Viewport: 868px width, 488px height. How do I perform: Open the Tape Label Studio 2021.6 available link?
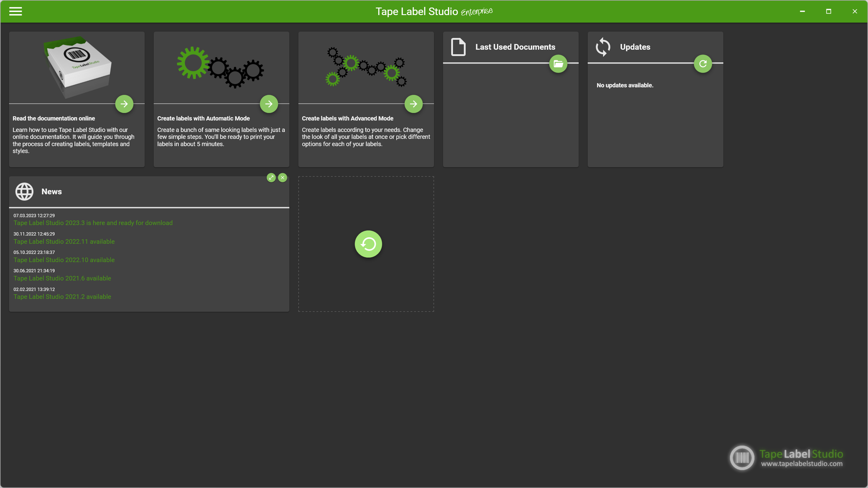click(x=62, y=278)
